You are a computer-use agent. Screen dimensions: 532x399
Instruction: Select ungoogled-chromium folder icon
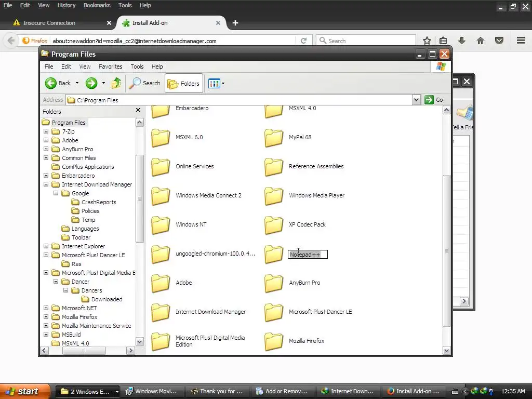point(161,254)
